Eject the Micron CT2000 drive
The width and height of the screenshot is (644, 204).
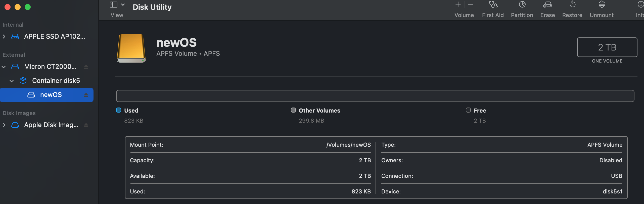(86, 67)
